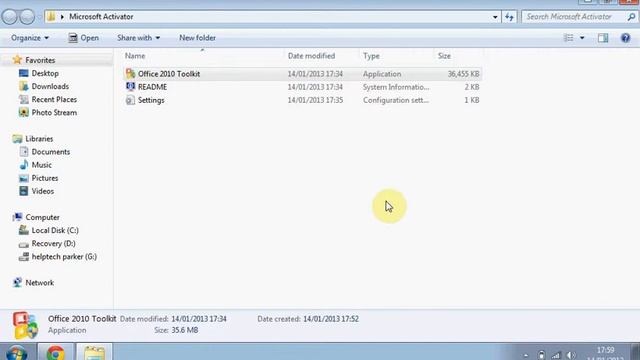Screen dimensions: 640x360
Task: Open Photo Stream in Favorites
Action: (54, 112)
